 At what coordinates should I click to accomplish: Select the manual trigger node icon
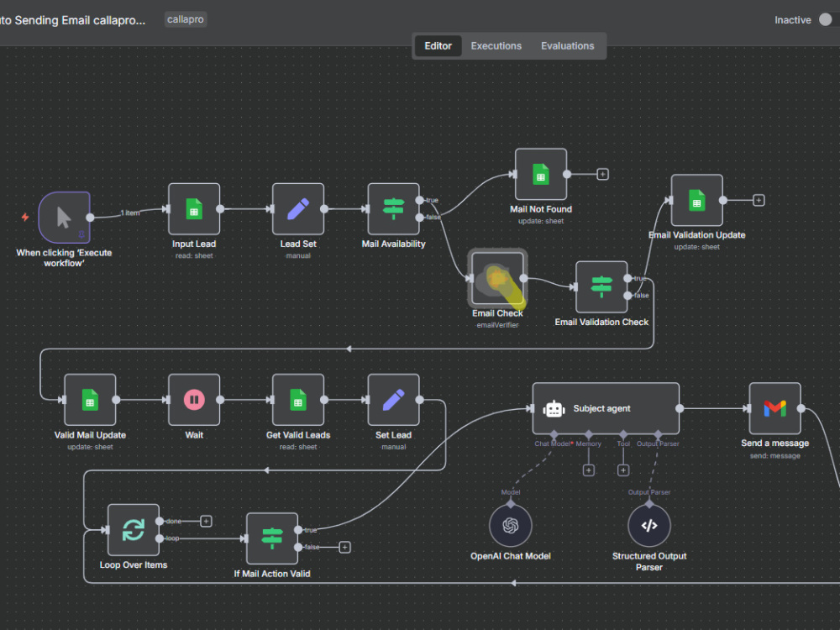pyautogui.click(x=65, y=217)
